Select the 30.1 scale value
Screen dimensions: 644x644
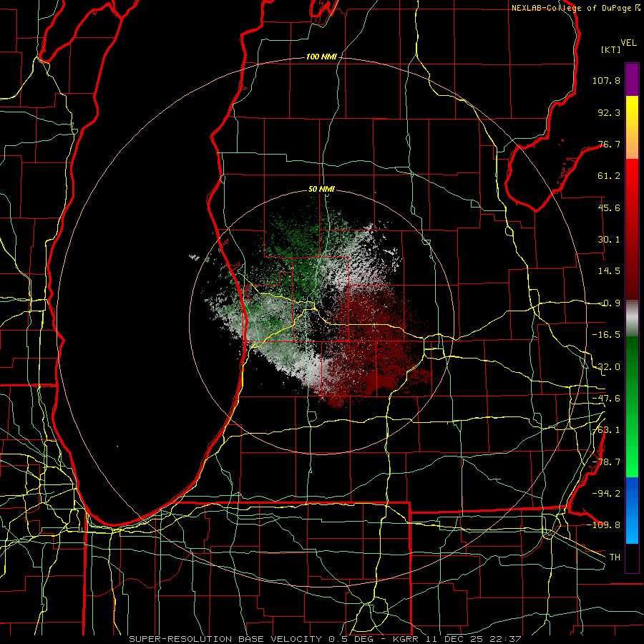click(x=609, y=240)
